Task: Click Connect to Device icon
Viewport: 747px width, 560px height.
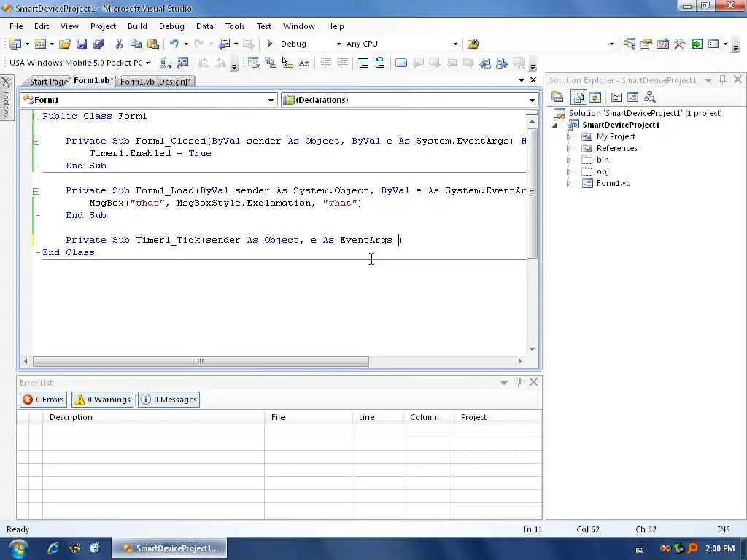Action: click(x=166, y=63)
